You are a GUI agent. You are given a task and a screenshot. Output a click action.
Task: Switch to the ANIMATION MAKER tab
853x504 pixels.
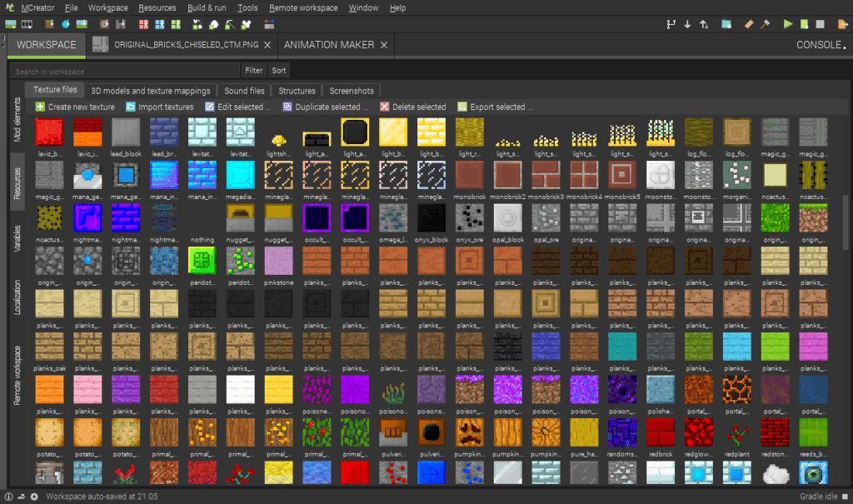click(x=329, y=45)
